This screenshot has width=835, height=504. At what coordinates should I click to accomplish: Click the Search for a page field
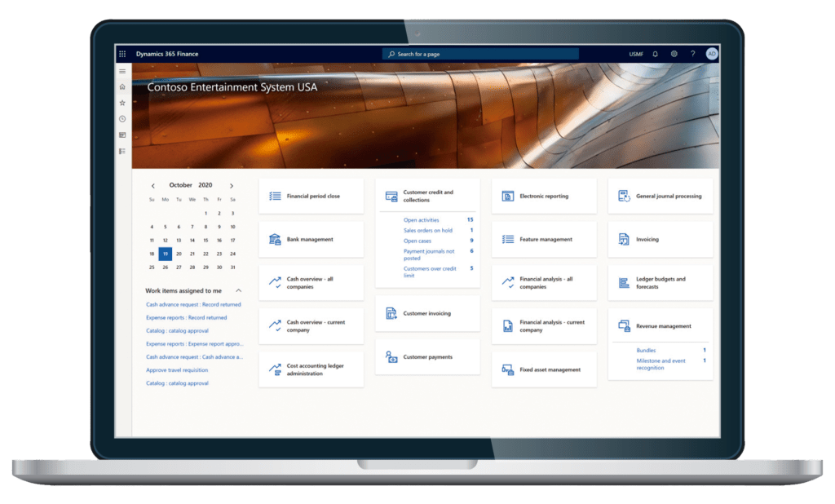pos(480,54)
